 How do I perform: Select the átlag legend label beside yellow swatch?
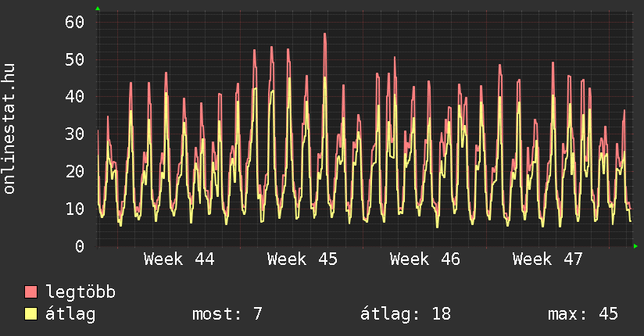point(70,314)
